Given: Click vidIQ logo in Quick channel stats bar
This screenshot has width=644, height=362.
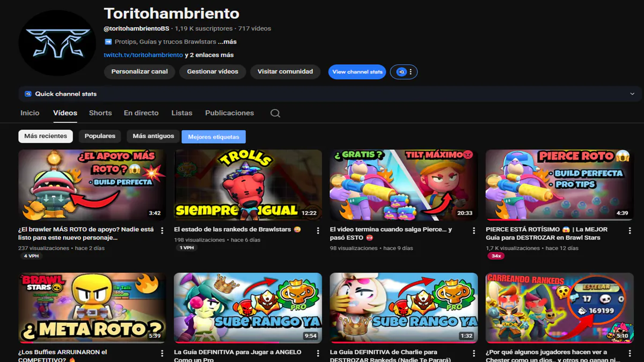Looking at the screenshot, I should coord(28,94).
